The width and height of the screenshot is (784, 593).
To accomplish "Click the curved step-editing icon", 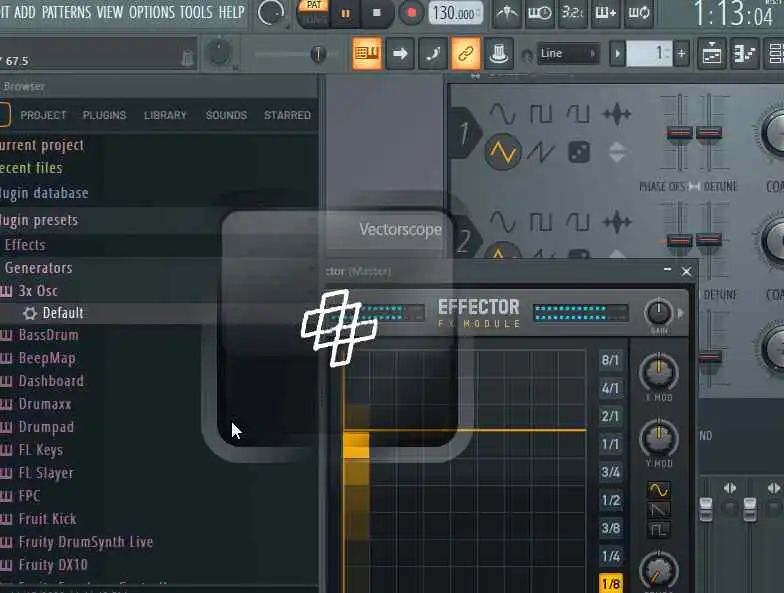I will pyautogui.click(x=433, y=53).
